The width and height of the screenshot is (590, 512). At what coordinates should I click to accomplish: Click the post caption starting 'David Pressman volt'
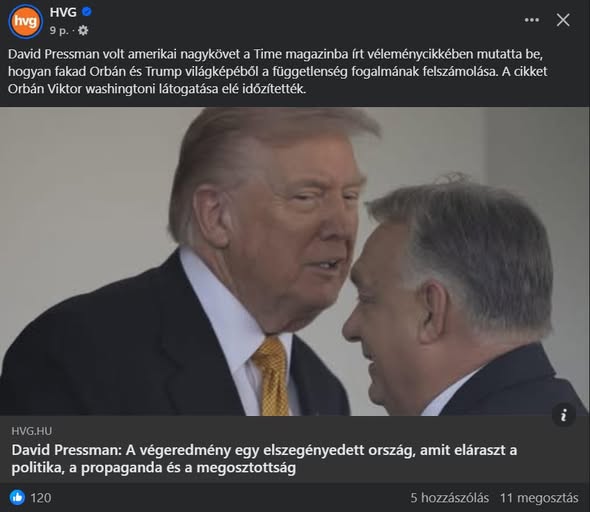(x=278, y=71)
